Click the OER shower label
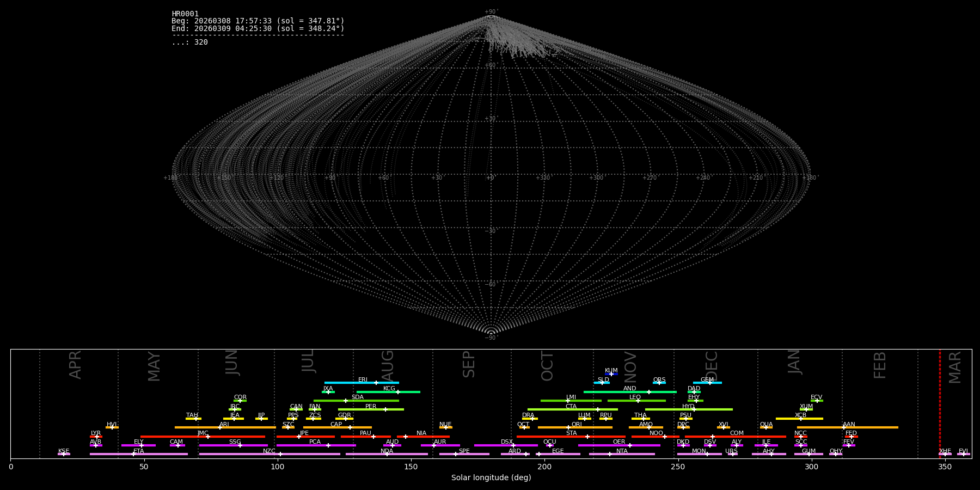Screen dimensions: 980x490 tap(619, 442)
